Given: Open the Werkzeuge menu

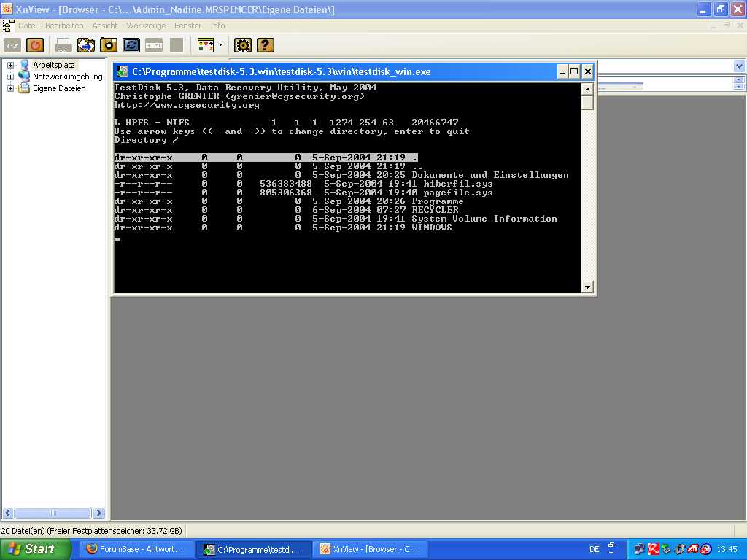Looking at the screenshot, I should [x=146, y=26].
